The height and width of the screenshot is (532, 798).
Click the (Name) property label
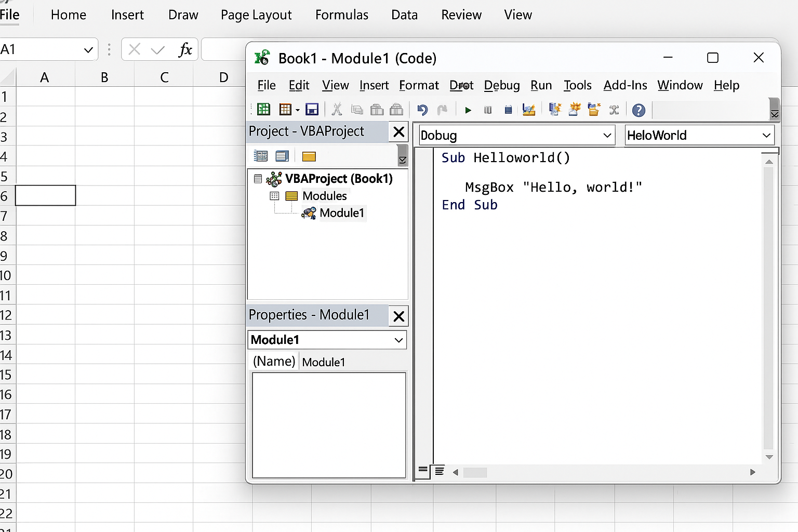pos(274,361)
